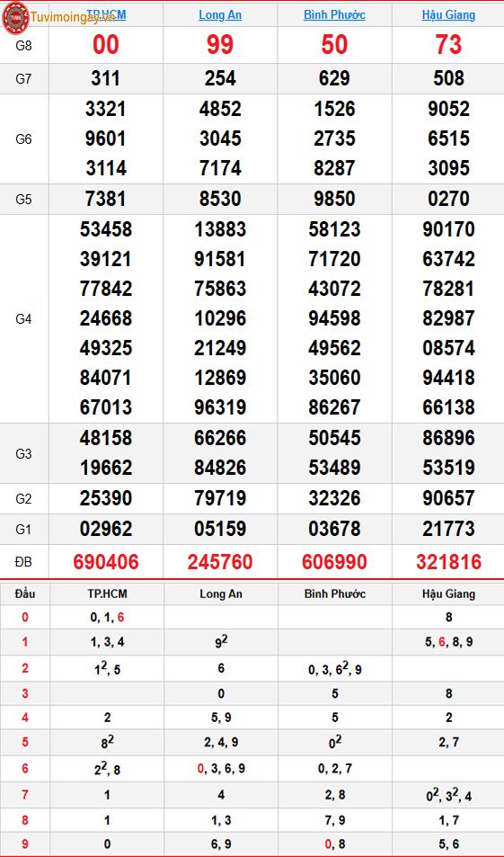Click Long An cell '6, 9' in Đầu 9 row
Viewport: 504px width, 857px height.
(x=221, y=844)
